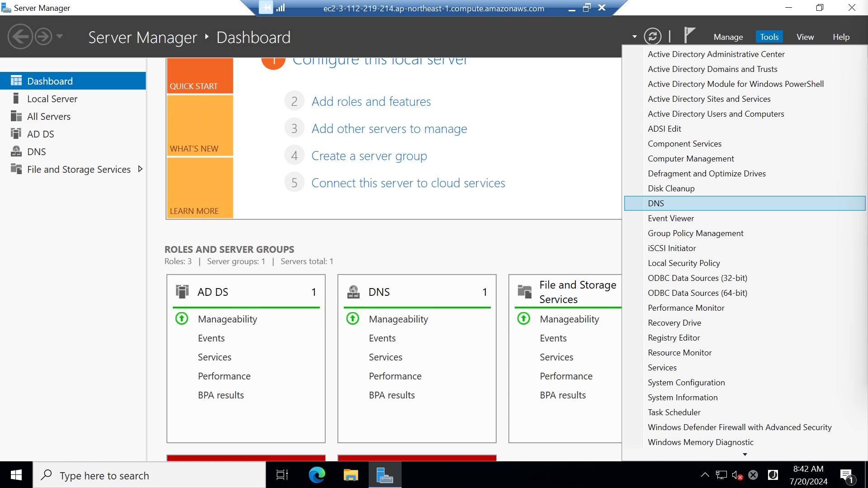Open the notifications flag icon
868x488 pixels.
pyautogui.click(x=689, y=35)
